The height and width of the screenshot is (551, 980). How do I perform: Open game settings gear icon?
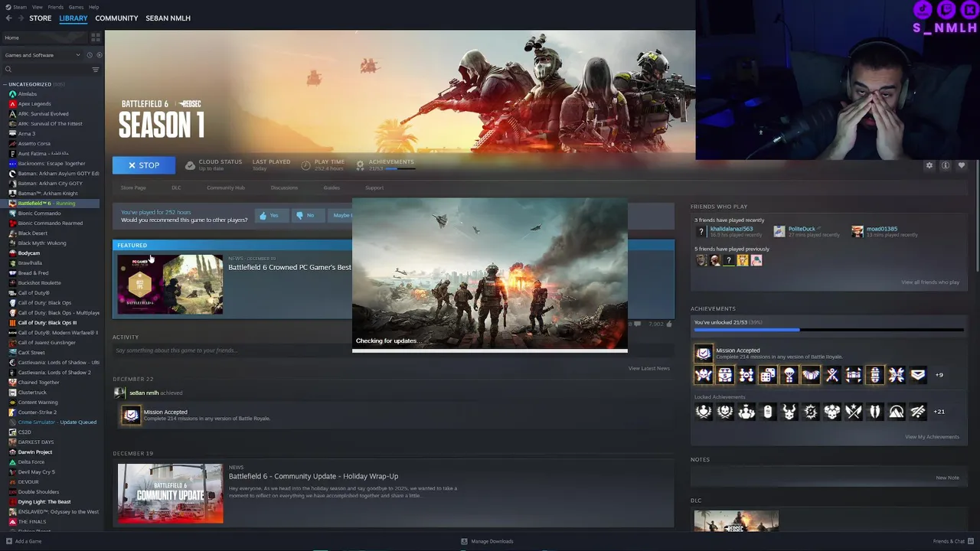tap(929, 165)
